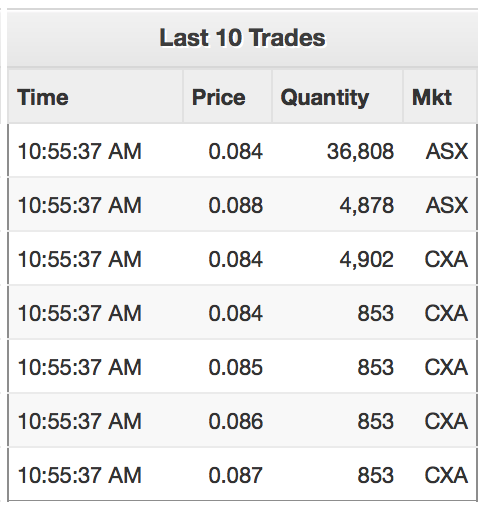Screen dimensions: 482x508
Task: Click the quantity 4,878 cell
Action: point(367,205)
